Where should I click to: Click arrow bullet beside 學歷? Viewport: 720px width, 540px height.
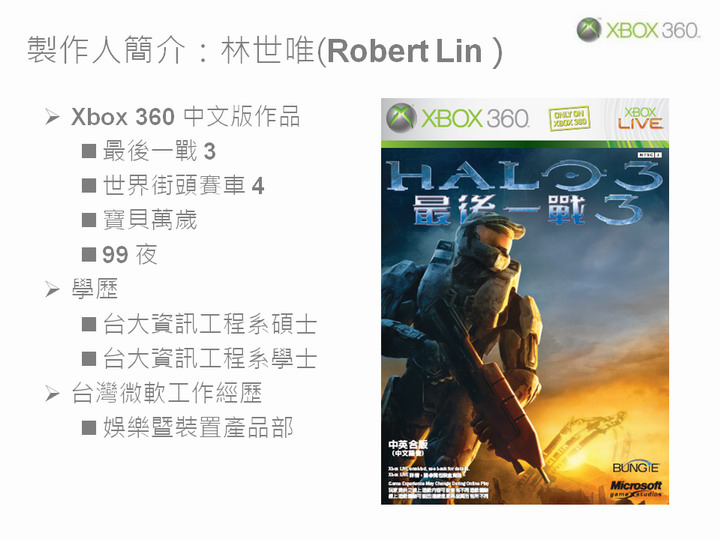[x=52, y=290]
